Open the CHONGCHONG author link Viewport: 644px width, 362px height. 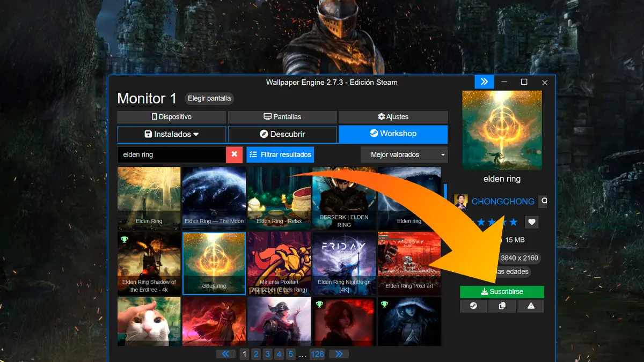[502, 202]
